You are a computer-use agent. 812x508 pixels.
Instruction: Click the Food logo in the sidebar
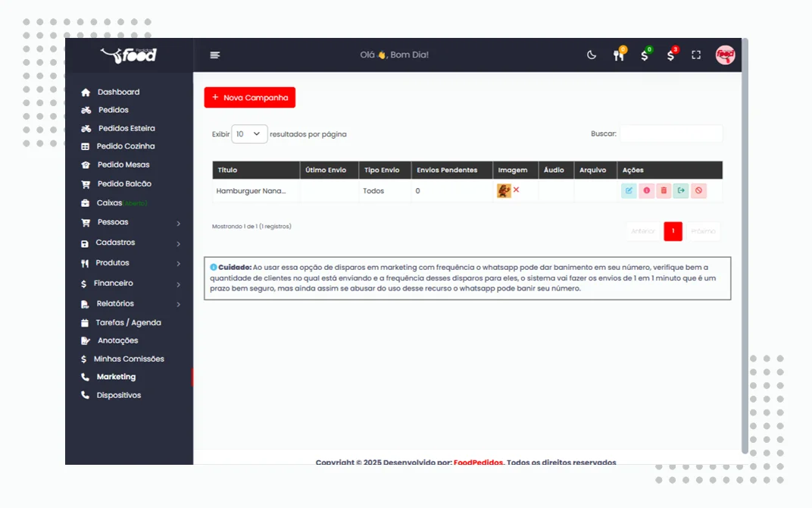click(129, 55)
